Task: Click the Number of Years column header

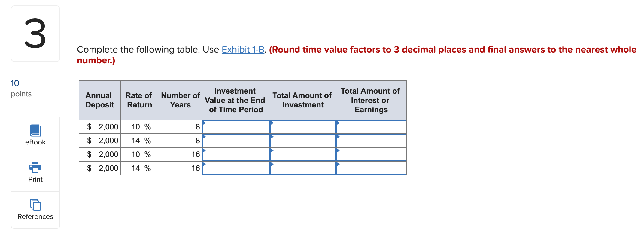Action: pos(180,100)
